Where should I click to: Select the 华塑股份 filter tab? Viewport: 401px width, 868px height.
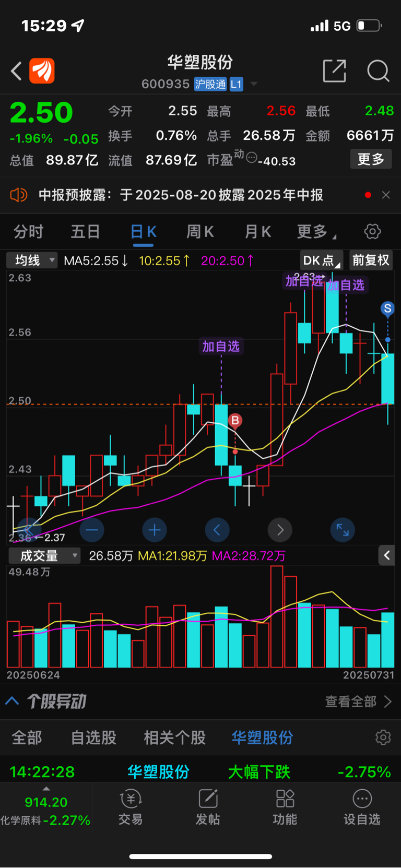(x=263, y=738)
